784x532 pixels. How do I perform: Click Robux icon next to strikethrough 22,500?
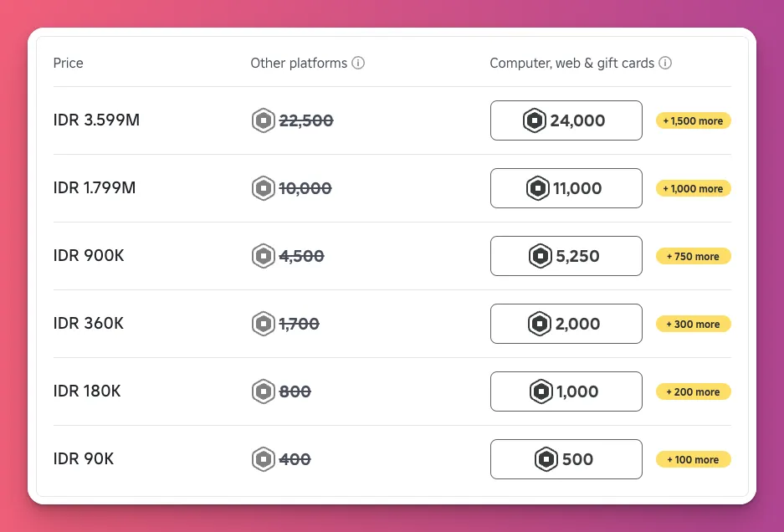coord(264,120)
